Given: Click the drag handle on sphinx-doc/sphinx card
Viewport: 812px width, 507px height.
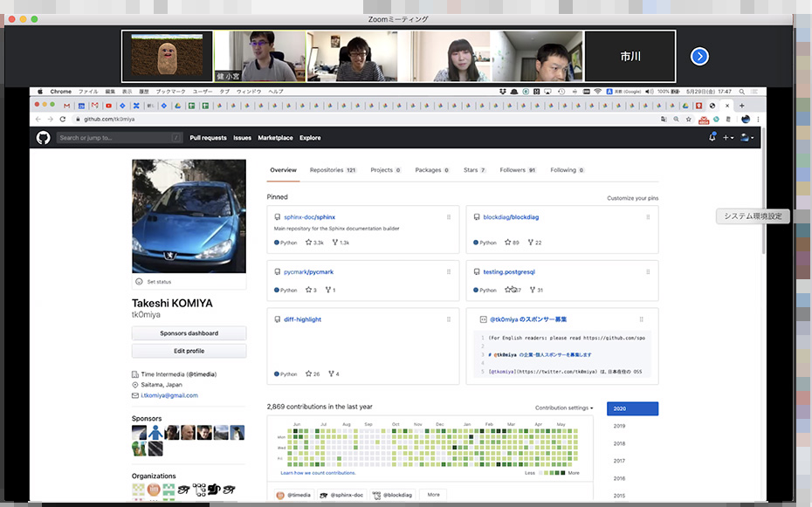Looking at the screenshot, I should (449, 217).
